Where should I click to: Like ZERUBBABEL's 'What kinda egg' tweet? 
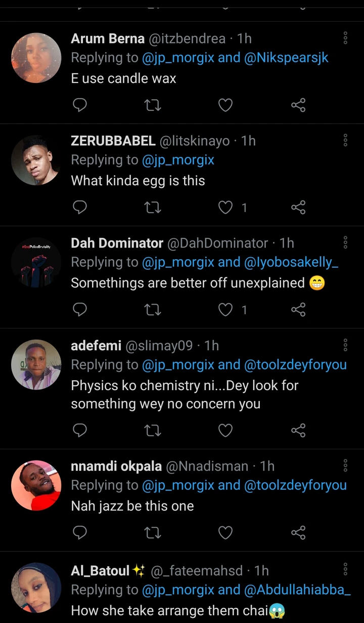click(225, 207)
